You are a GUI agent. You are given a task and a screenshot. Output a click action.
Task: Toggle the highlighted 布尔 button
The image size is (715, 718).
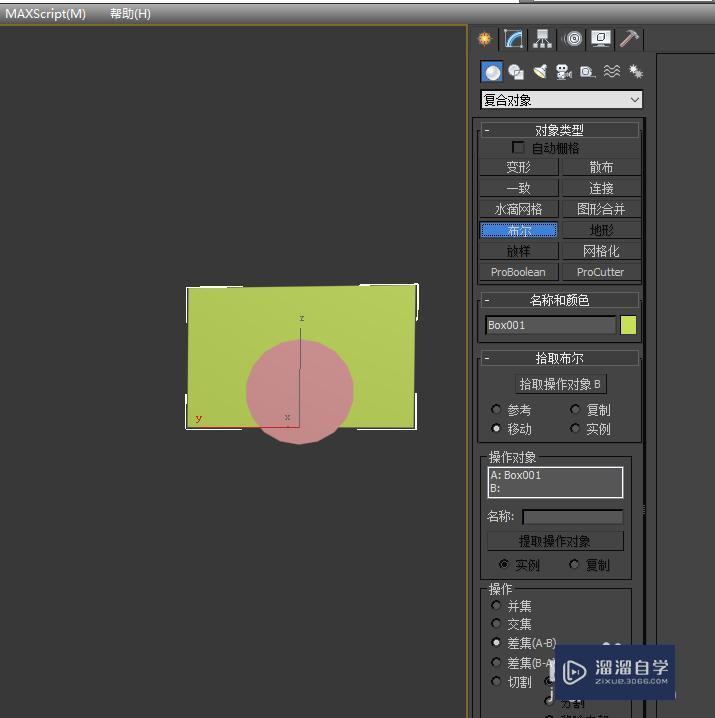(519, 230)
